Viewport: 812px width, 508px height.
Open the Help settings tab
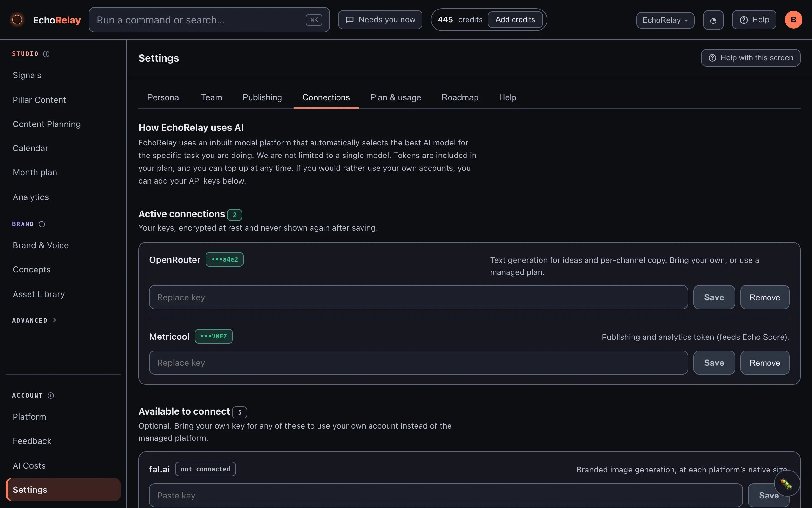507,97
